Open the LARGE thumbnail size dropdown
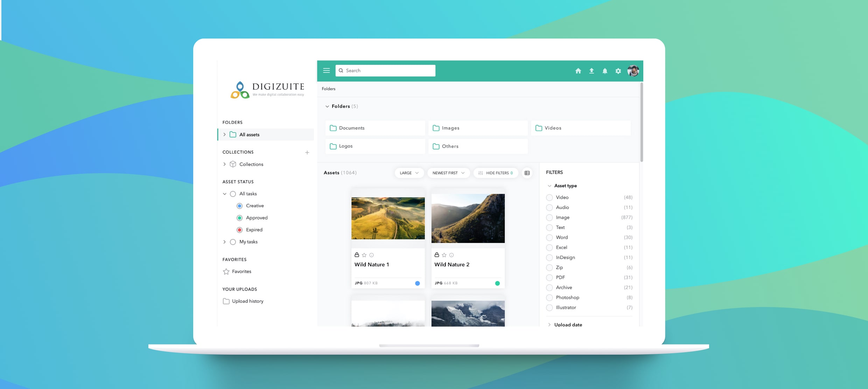Viewport: 868px width, 389px height. (x=409, y=173)
